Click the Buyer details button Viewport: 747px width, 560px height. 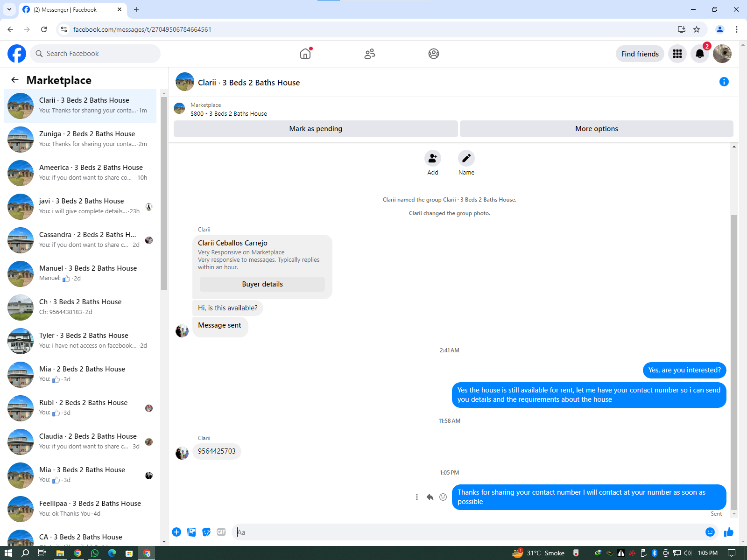point(262,284)
